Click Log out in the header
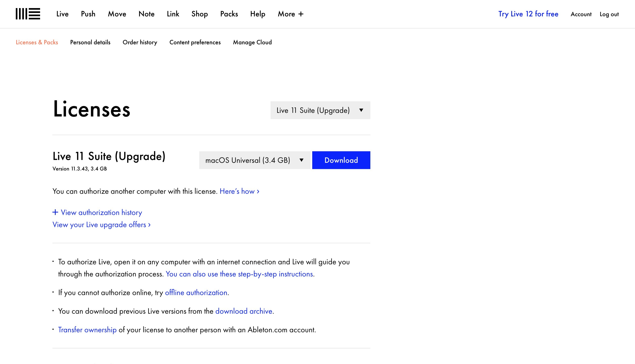Image resolution: width=635 pixels, height=364 pixels. (x=609, y=14)
